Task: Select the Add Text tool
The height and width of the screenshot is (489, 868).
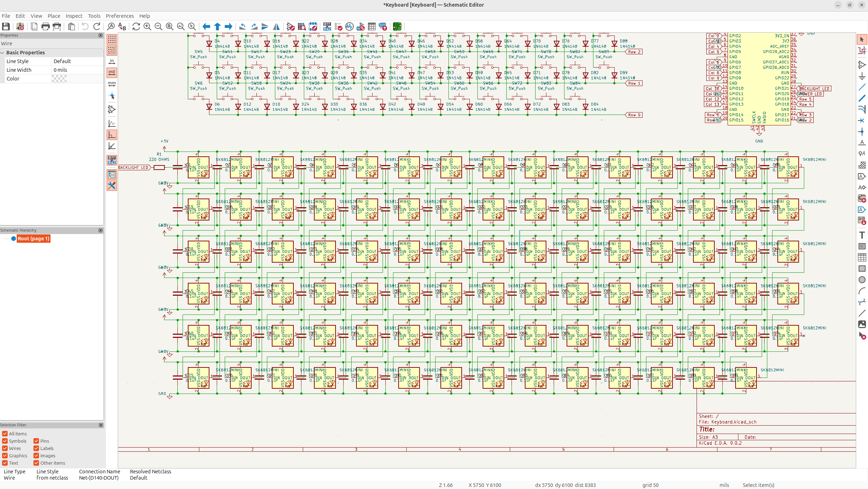Action: [x=862, y=235]
